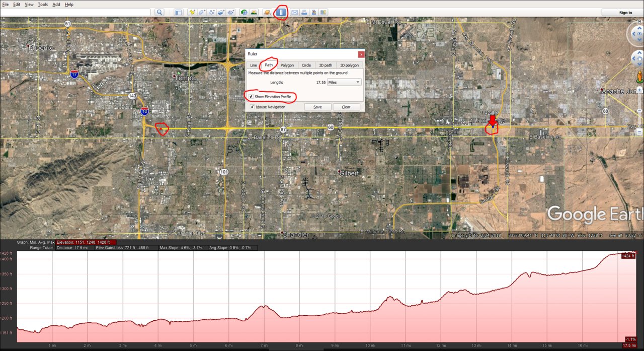
Task: Select the Path tab in Ruler
Action: click(269, 65)
